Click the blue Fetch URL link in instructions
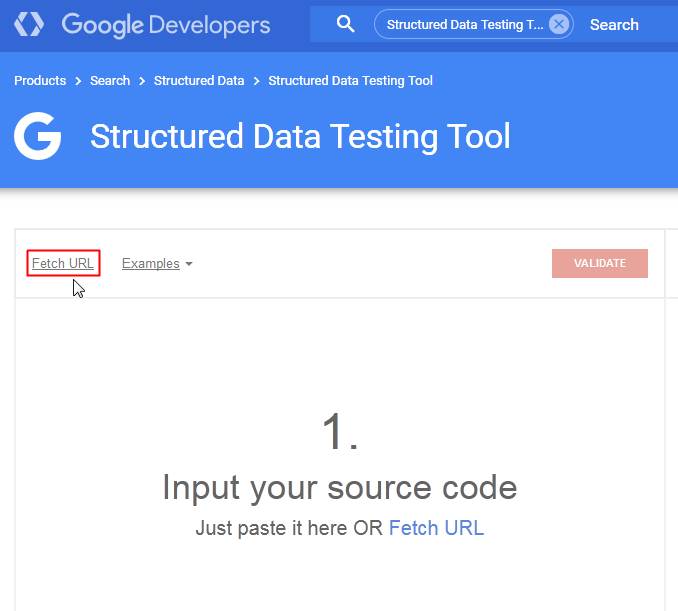The image size is (678, 611). pos(436,528)
